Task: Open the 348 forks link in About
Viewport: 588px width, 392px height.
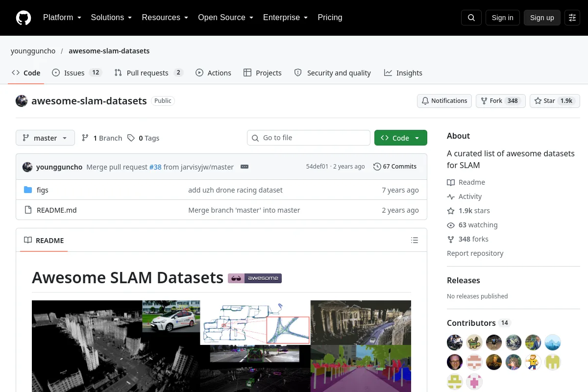Action: click(x=473, y=239)
